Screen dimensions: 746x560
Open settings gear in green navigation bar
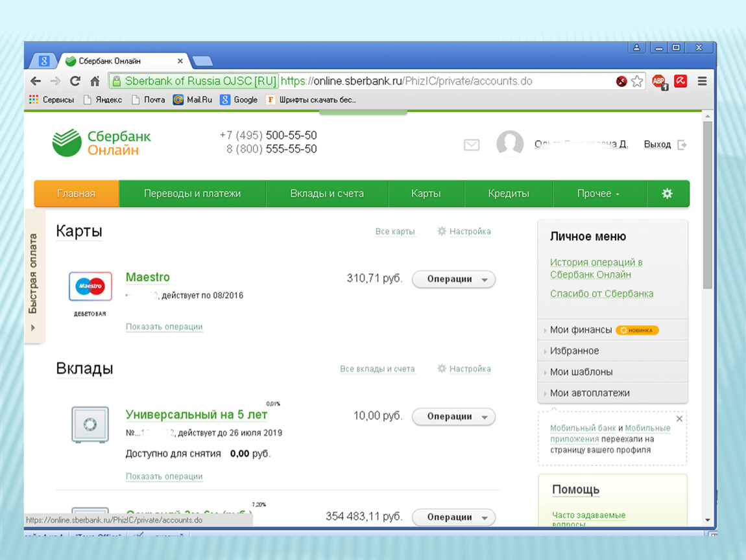[668, 194]
